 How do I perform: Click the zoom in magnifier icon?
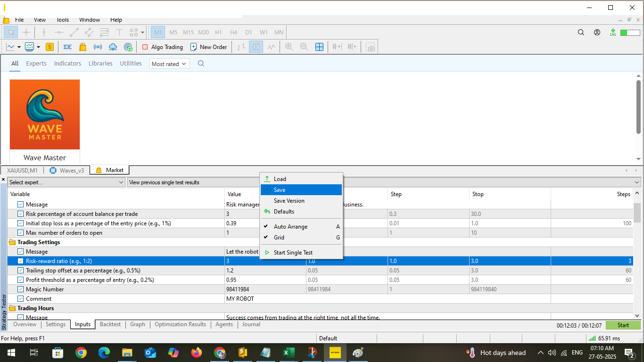(289, 47)
